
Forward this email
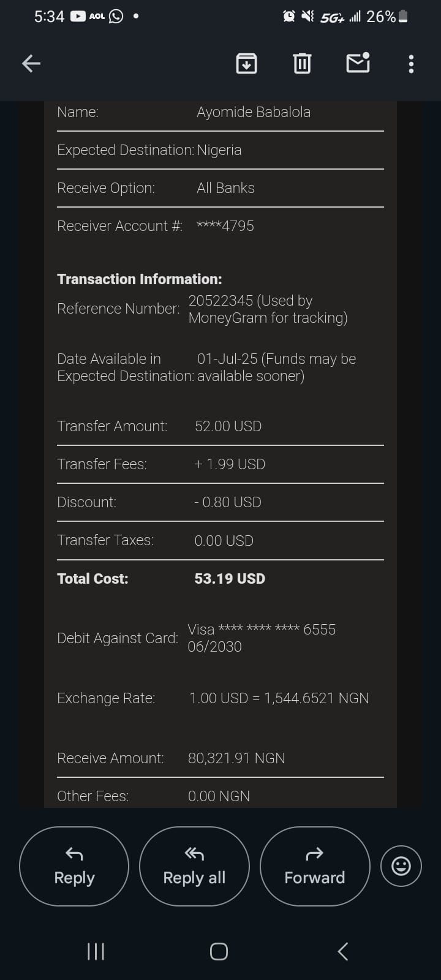click(315, 866)
